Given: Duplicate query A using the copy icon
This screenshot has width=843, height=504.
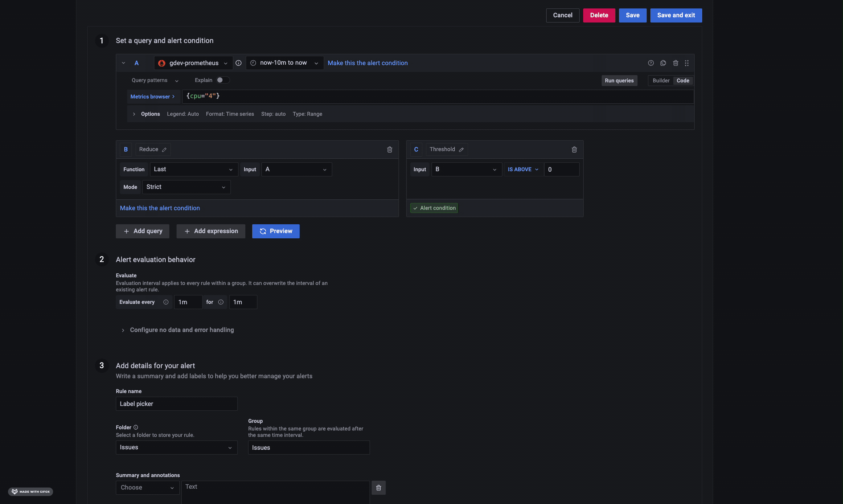Looking at the screenshot, I should [x=663, y=63].
